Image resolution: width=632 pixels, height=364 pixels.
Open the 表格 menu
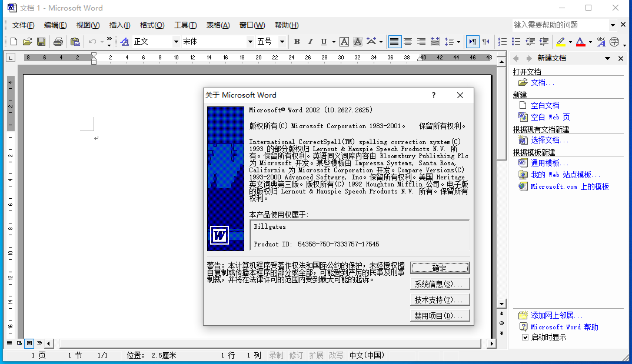click(x=217, y=25)
